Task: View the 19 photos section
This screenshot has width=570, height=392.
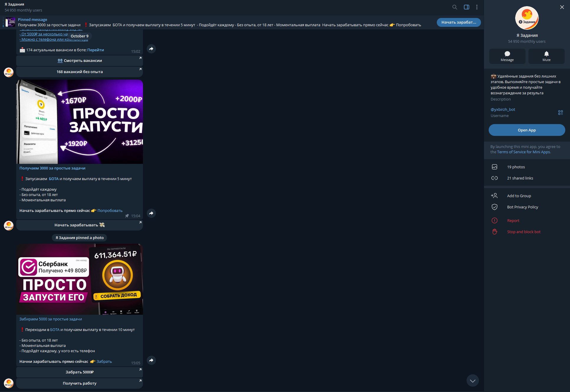Action: pos(527,167)
